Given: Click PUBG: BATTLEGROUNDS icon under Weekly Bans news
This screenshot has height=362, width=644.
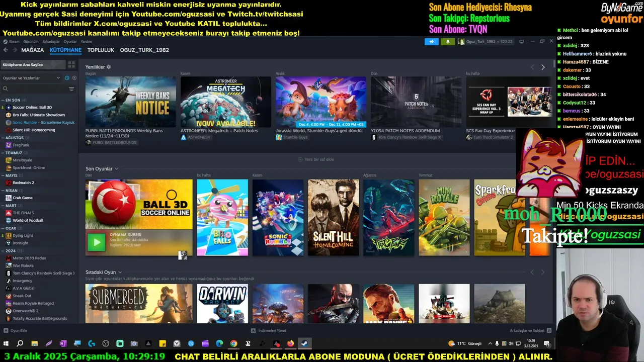Looking at the screenshot, I should [x=89, y=142].
